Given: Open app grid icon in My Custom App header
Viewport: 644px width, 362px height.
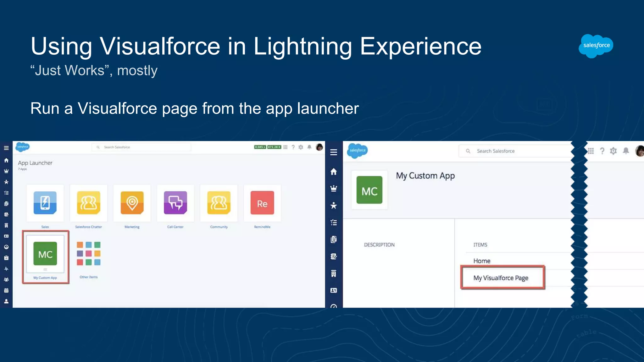Looking at the screenshot, I should click(x=591, y=151).
